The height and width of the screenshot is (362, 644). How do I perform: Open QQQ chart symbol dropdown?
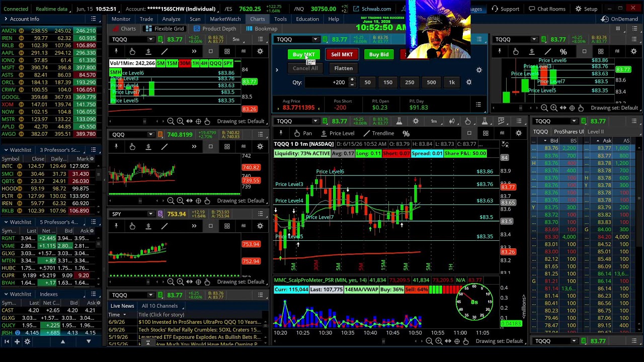click(150, 134)
